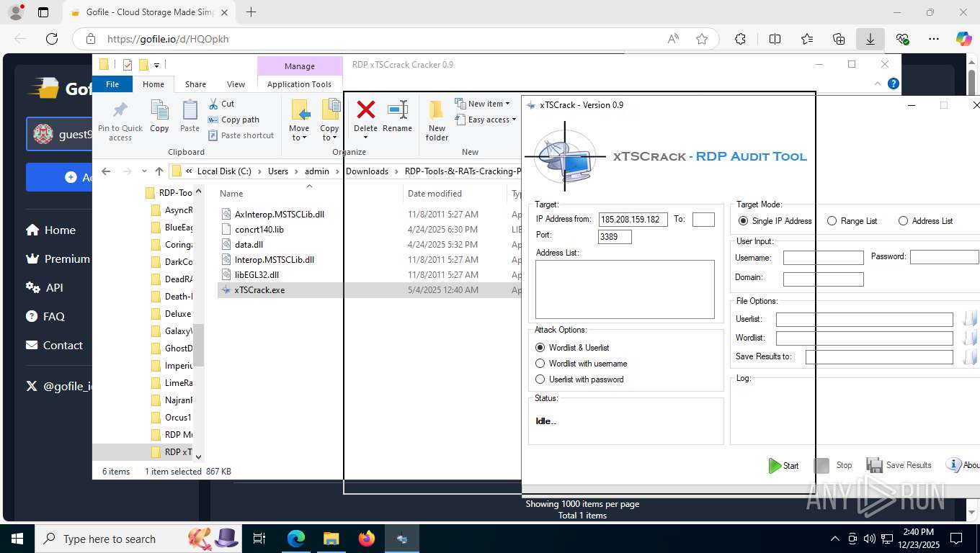Viewport: 980px width, 553px height.
Task: Click Downloads in breadcrumb path
Action: click(367, 171)
